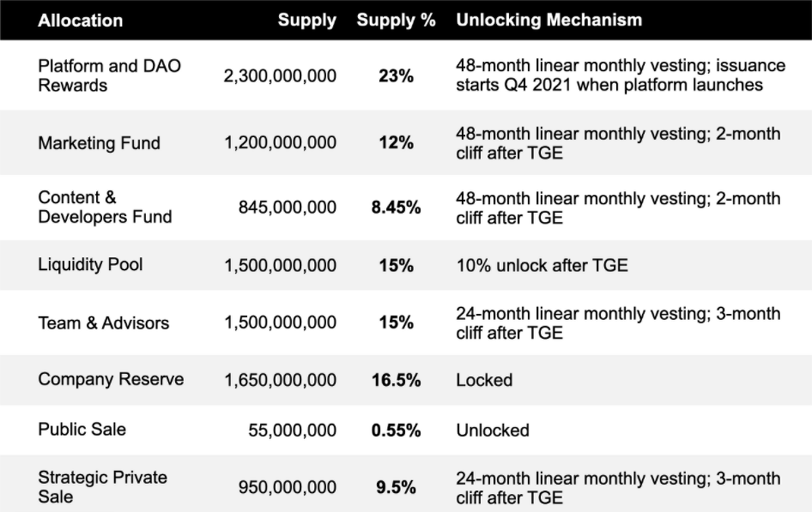Select the Platform and DAO Rewards cell

110,76
